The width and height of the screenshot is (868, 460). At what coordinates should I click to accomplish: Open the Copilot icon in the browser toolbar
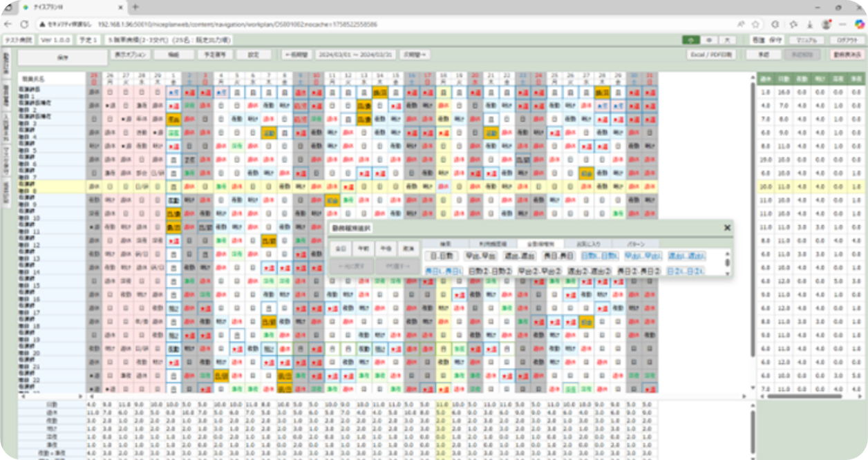[x=860, y=23]
